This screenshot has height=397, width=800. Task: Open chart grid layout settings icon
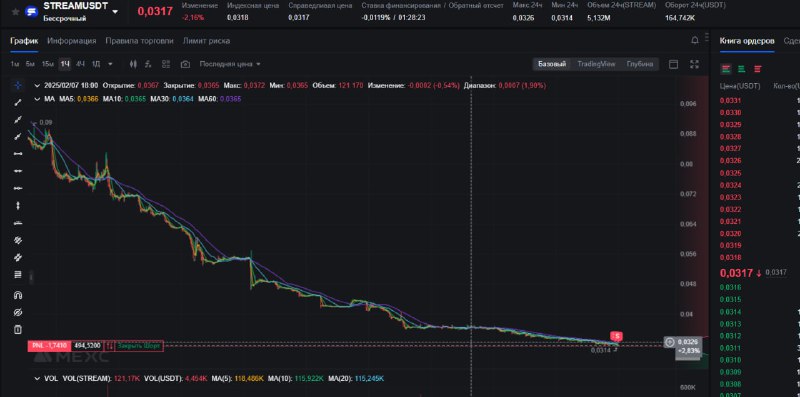tap(166, 64)
